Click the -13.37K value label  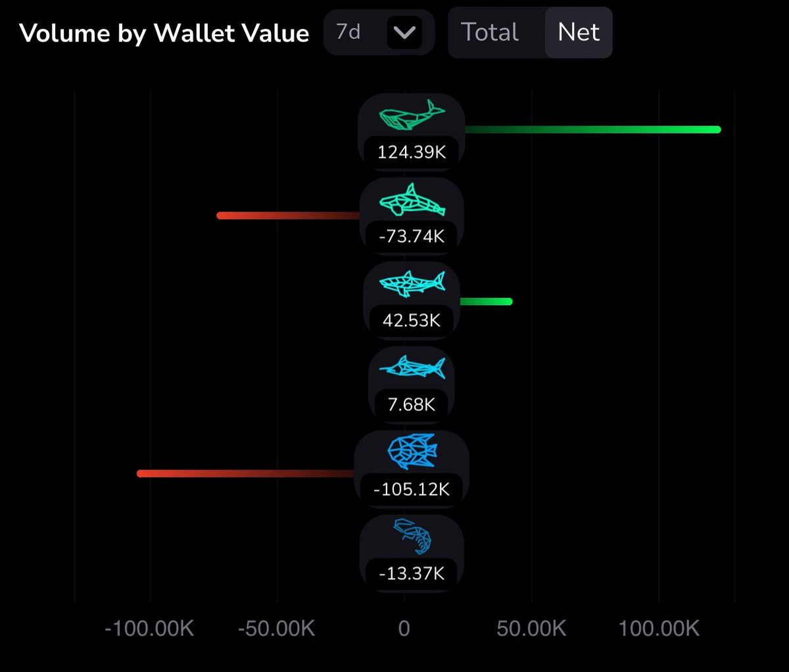412,573
